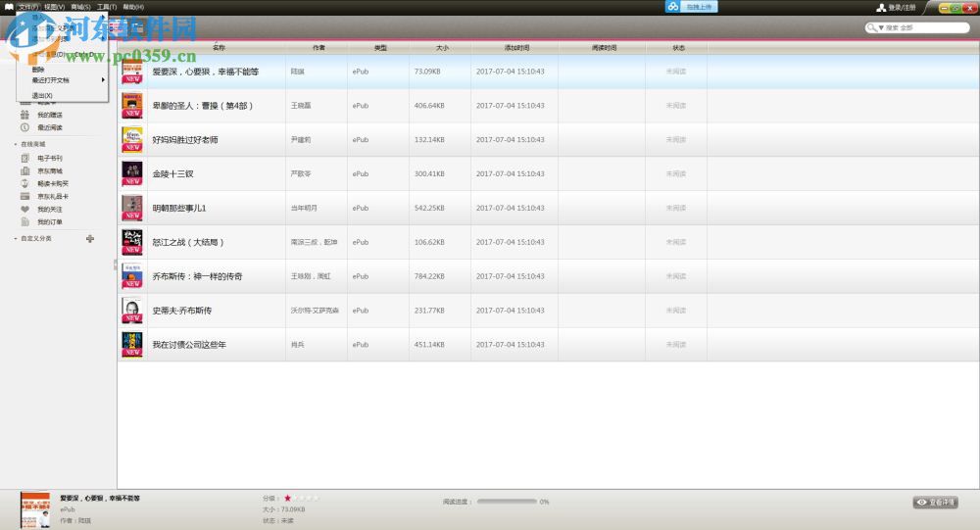Sort by 作者 column header

coord(318,47)
